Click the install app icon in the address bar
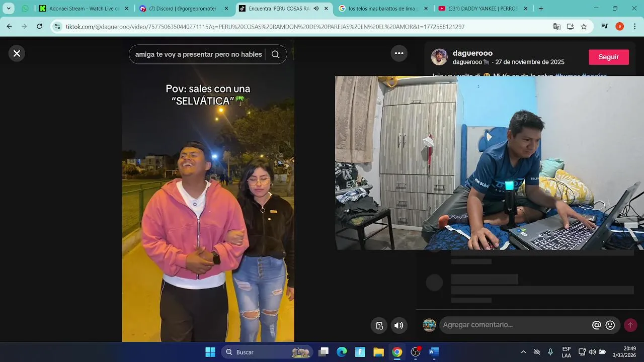Screen dimensions: 644x362 [x=571, y=27]
